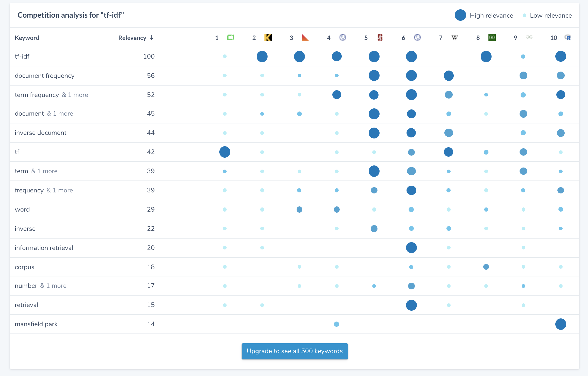Click the dark green favicon for result 8
The image size is (588, 376).
point(492,38)
